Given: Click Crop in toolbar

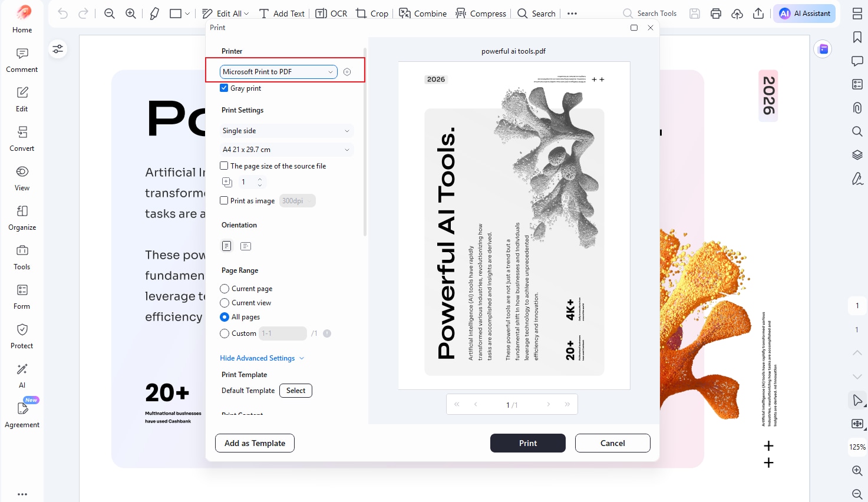Looking at the screenshot, I should (372, 13).
